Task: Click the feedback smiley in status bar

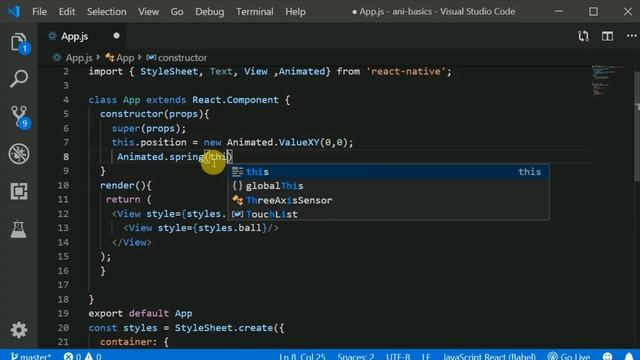Action: [608, 356]
